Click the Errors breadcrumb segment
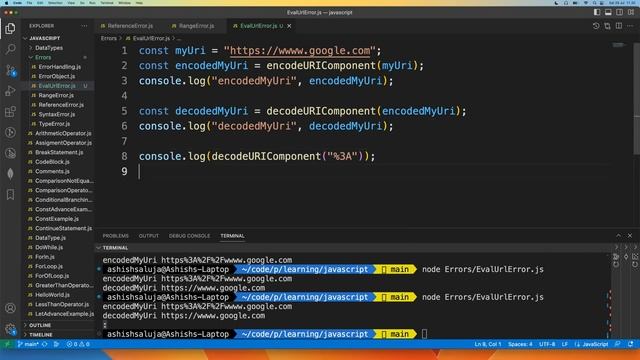This screenshot has width=640, height=360. (109, 38)
